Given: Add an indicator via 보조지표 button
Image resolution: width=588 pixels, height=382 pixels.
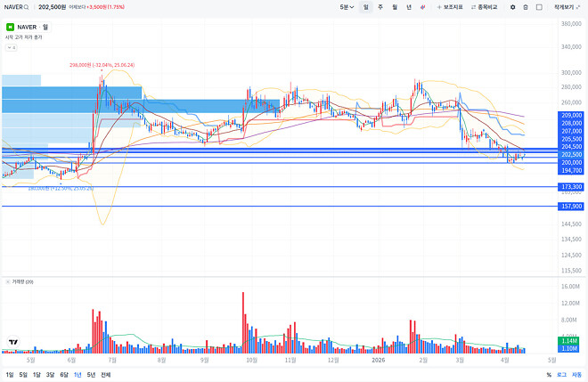Looking at the screenshot, I should coord(450,7).
